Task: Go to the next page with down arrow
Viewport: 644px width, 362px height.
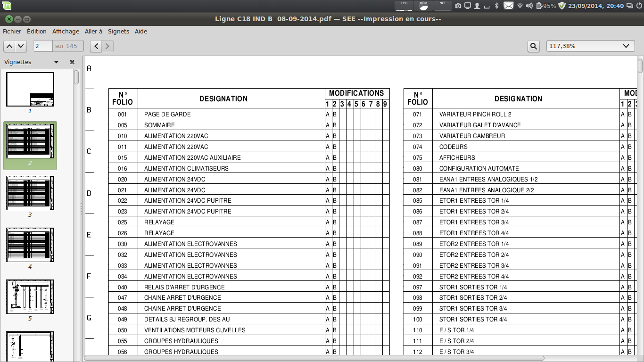Action: 21,46
